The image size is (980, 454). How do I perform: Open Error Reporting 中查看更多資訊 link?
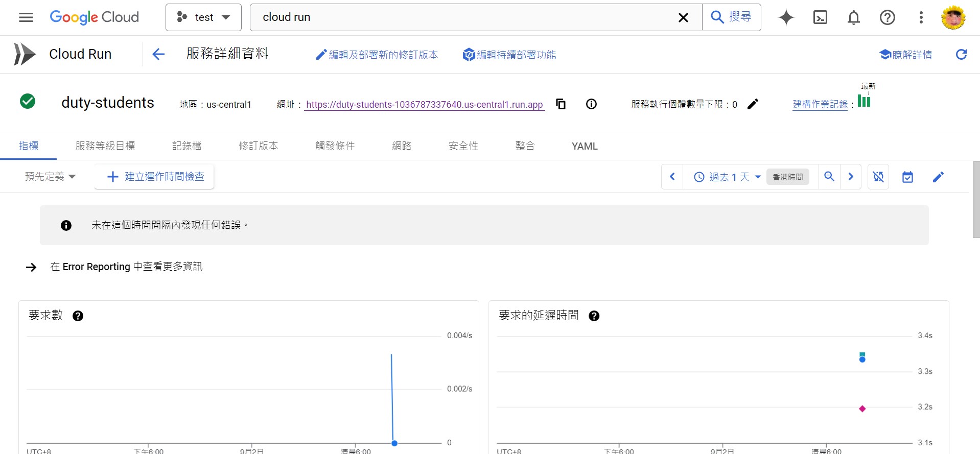click(x=126, y=267)
